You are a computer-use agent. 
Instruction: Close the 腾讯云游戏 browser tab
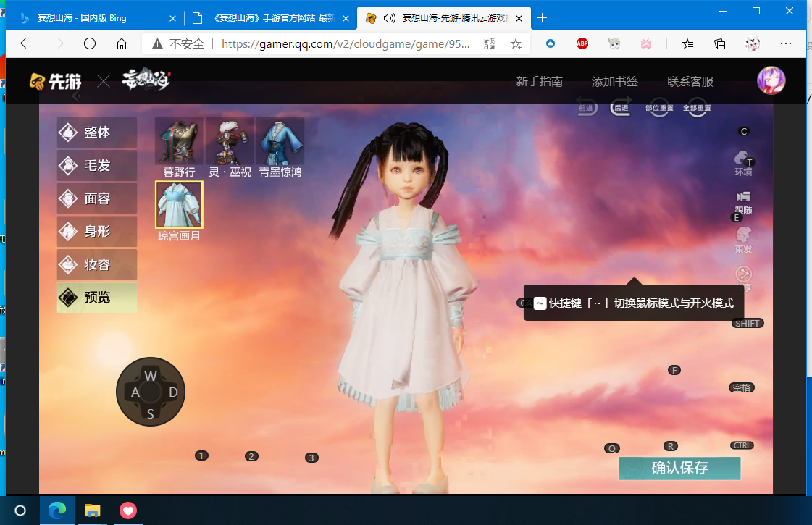(x=519, y=18)
